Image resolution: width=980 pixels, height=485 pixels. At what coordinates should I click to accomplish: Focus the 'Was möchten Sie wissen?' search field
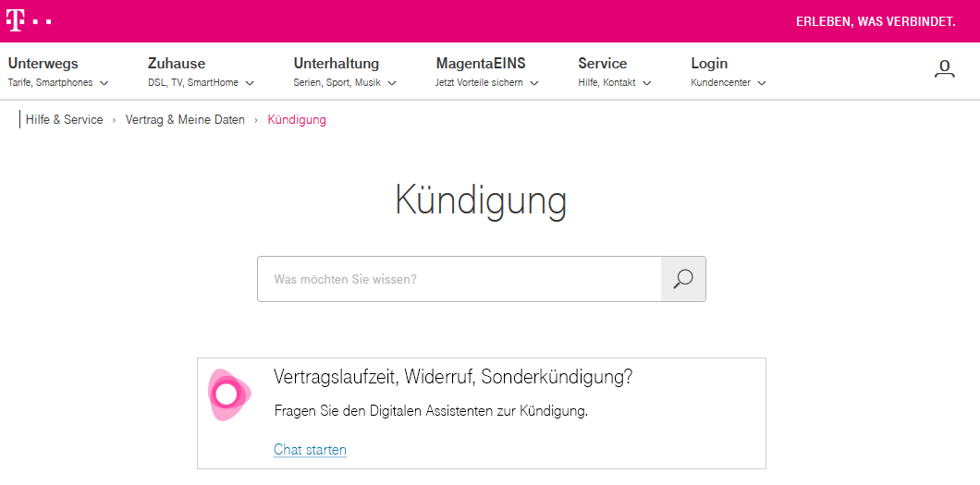pos(459,279)
